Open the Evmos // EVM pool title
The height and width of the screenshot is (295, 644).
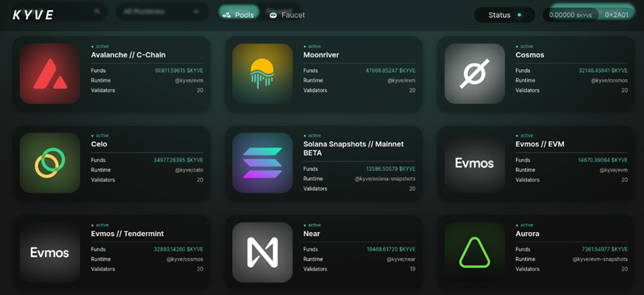540,144
